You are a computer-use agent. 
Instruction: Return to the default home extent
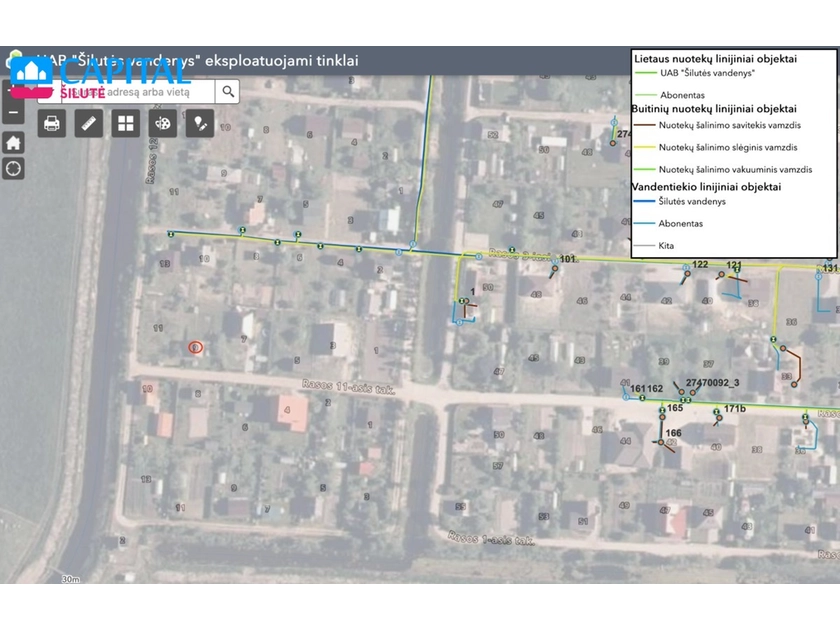[x=13, y=143]
